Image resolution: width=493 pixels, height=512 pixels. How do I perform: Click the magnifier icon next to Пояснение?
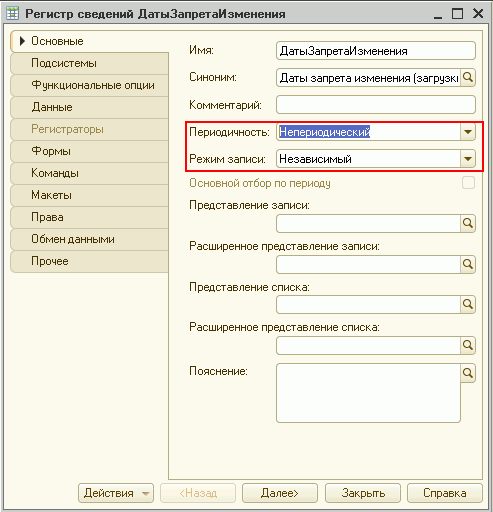pos(468,373)
